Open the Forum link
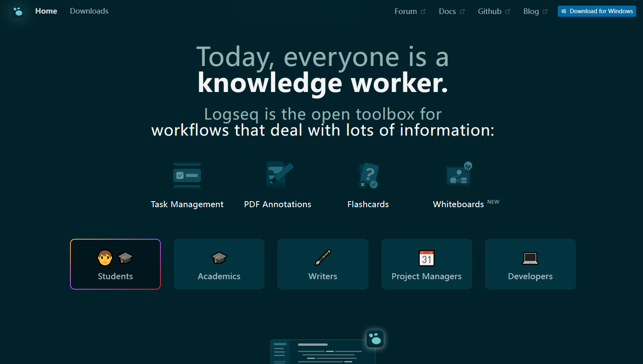This screenshot has height=364, width=643. click(x=410, y=11)
